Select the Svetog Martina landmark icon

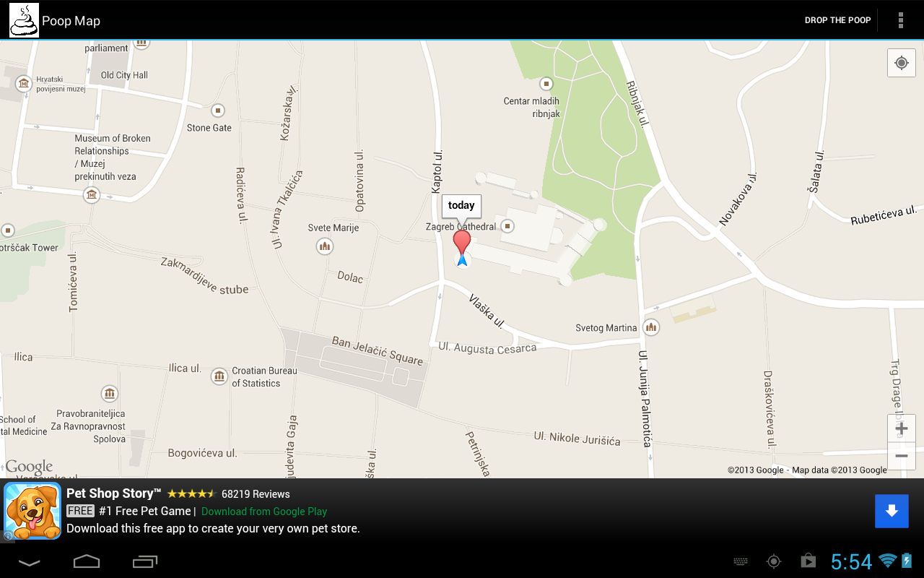650,327
